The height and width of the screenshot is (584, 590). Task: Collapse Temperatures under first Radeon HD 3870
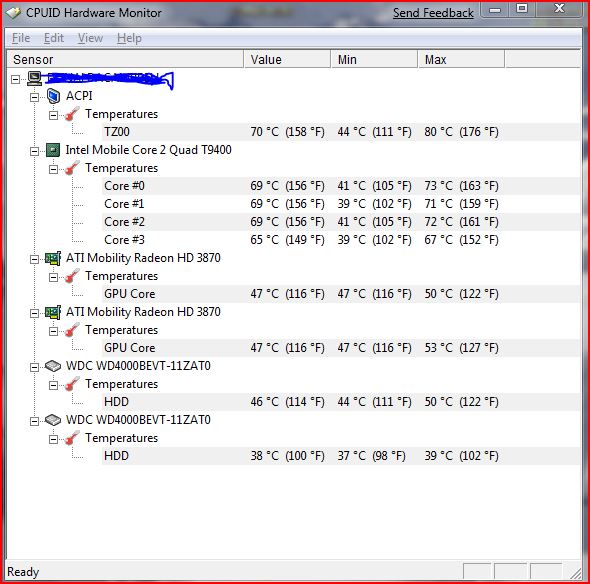[x=53, y=278]
